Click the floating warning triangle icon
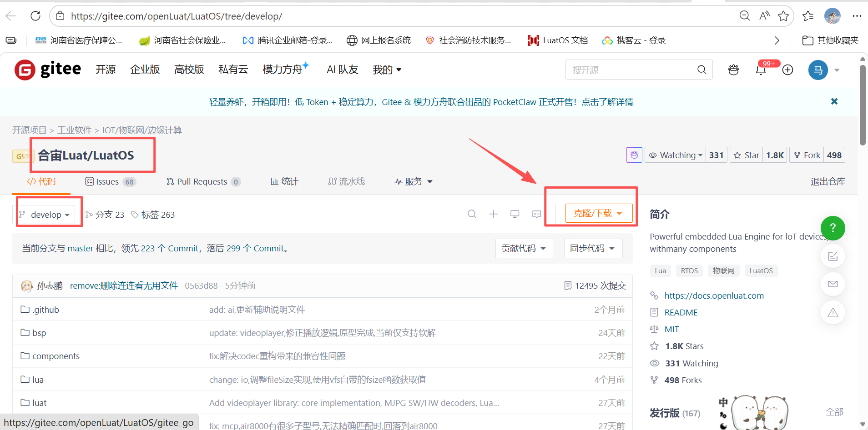Image resolution: width=868 pixels, height=430 pixels. [x=833, y=312]
